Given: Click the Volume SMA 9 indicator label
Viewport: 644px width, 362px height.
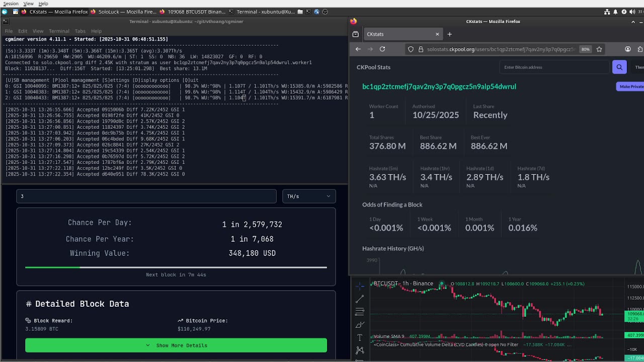Looking at the screenshot, I should 388,336.
